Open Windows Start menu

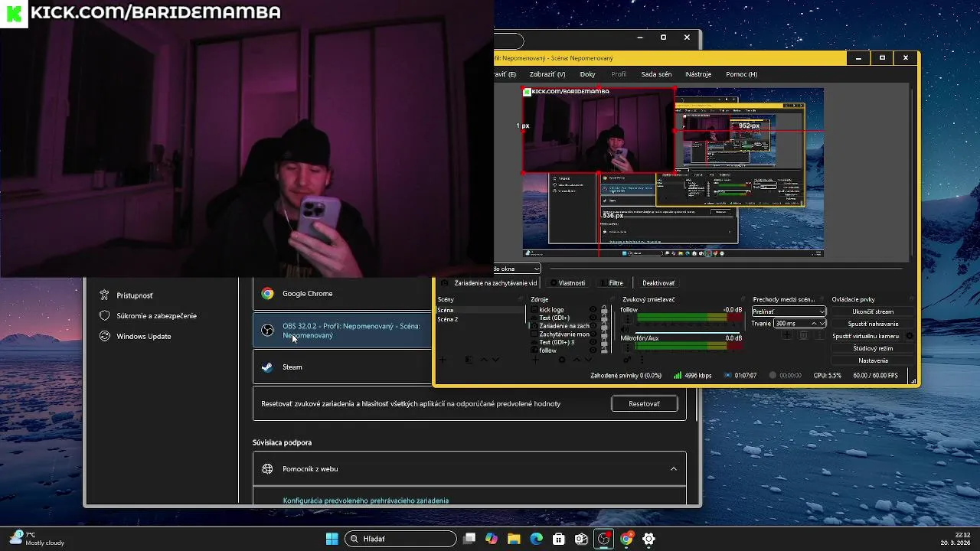[x=332, y=539]
